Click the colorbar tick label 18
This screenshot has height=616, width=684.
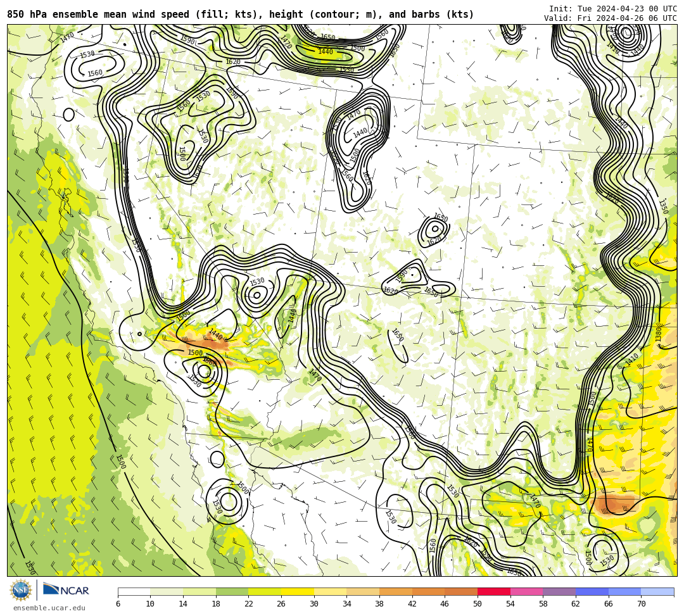(x=215, y=604)
